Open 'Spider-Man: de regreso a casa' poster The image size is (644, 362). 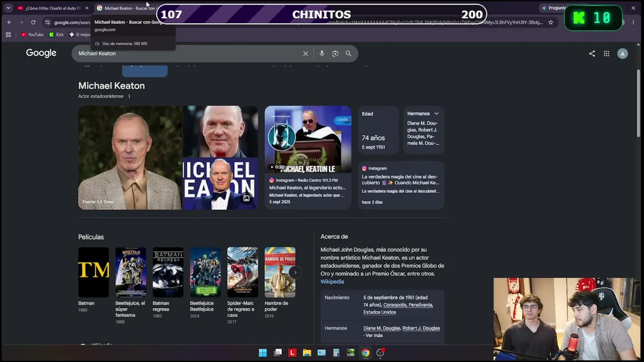(243, 272)
